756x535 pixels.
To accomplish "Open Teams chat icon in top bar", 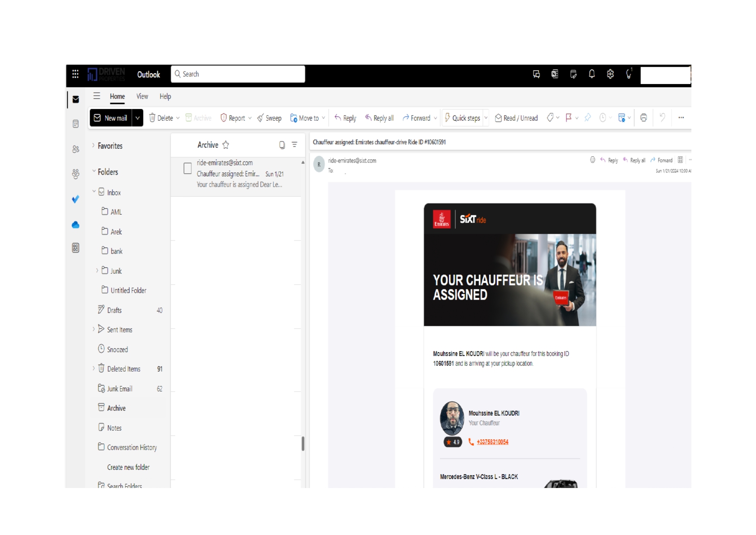I will [536, 74].
